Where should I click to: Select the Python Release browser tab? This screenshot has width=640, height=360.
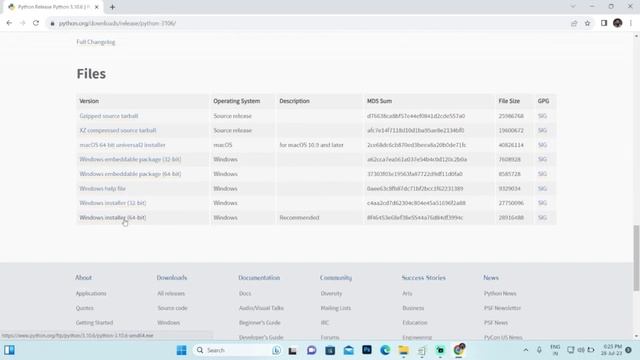(x=53, y=7)
